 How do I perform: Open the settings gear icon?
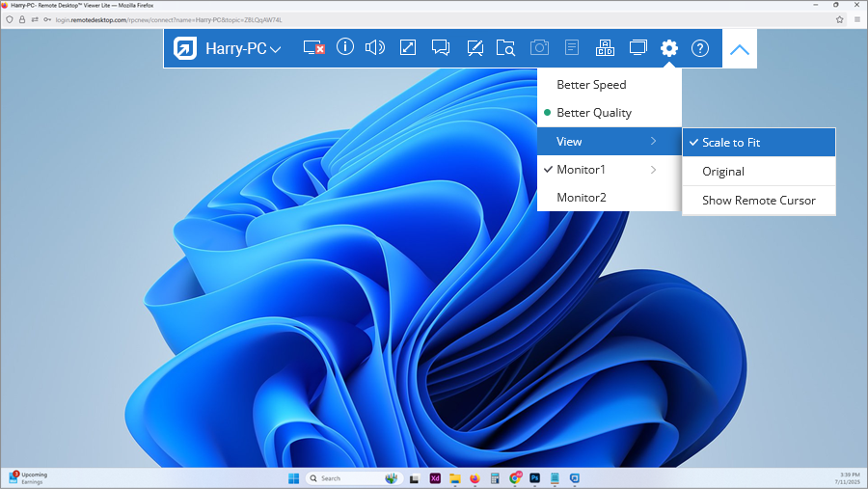coord(669,48)
